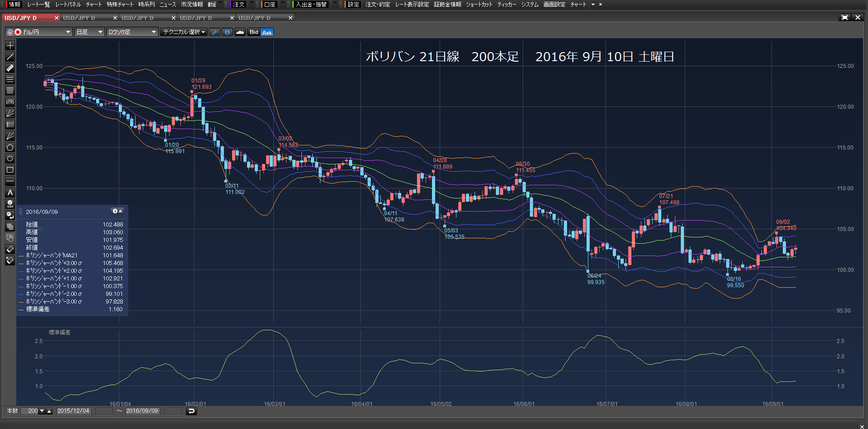Image resolution: width=868 pixels, height=429 pixels.
Task: Select the eraser tool
Action: tap(10, 249)
